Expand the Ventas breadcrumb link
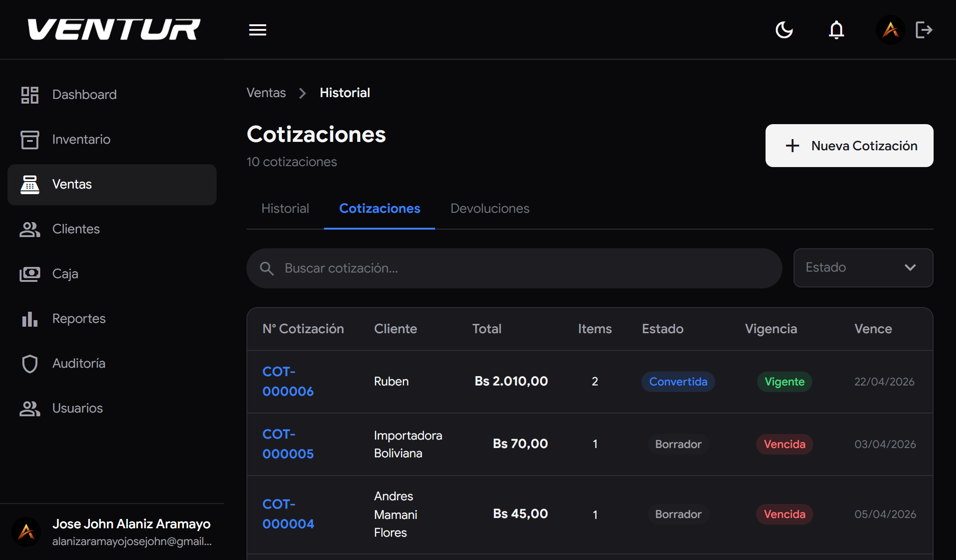956x560 pixels. pos(266,92)
